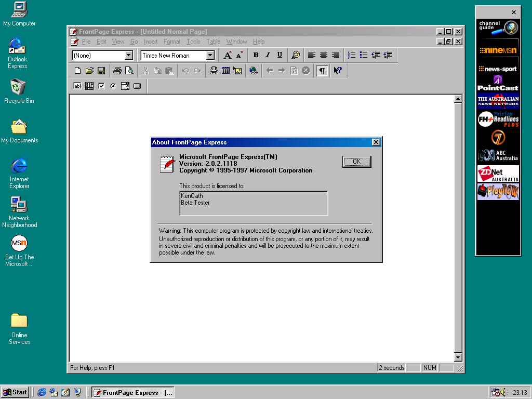Click OK in About FrontPage Express dialog
The width and height of the screenshot is (532, 399).
356,162
